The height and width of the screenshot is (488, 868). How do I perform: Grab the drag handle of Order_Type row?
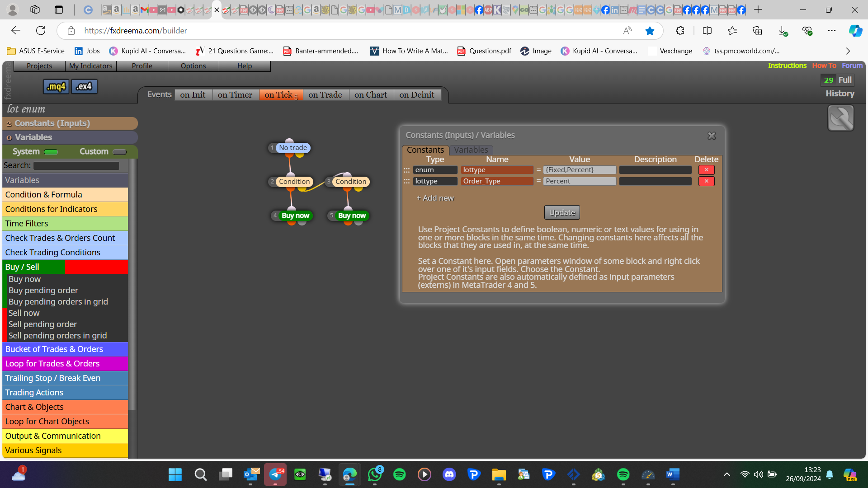click(406, 181)
